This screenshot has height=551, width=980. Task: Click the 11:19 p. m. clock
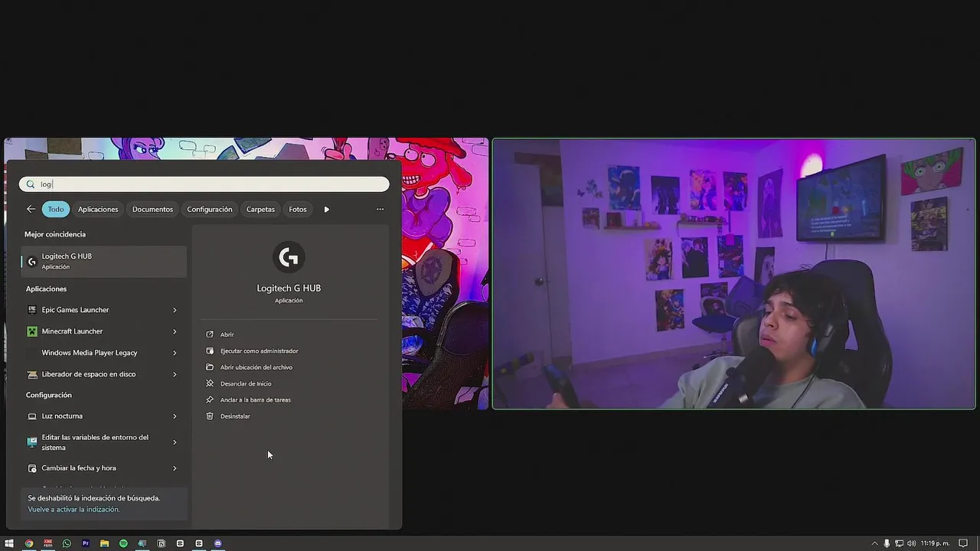[x=935, y=543]
